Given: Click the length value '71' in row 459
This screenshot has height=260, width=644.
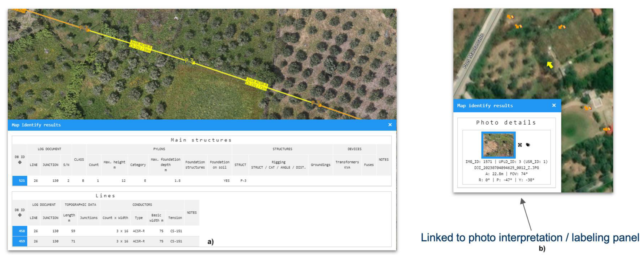Looking at the screenshot, I should pos(73,241).
